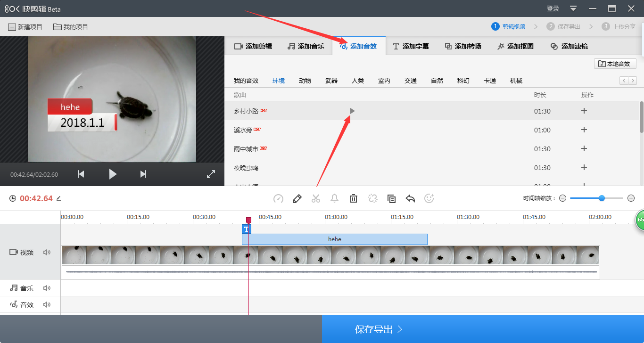Click 新建项目 to create new project

25,27
